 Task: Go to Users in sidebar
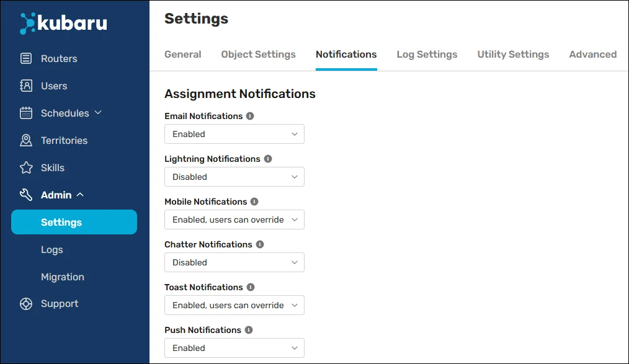click(x=54, y=86)
